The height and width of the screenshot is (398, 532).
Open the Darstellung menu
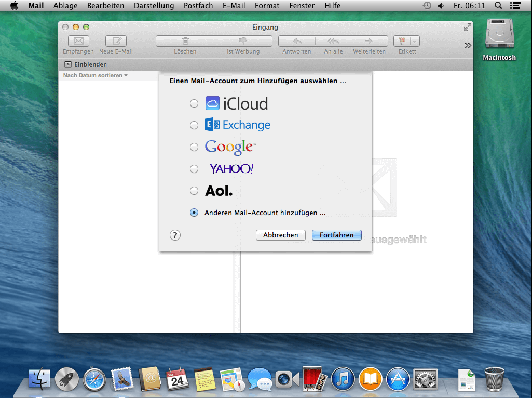(x=154, y=5)
